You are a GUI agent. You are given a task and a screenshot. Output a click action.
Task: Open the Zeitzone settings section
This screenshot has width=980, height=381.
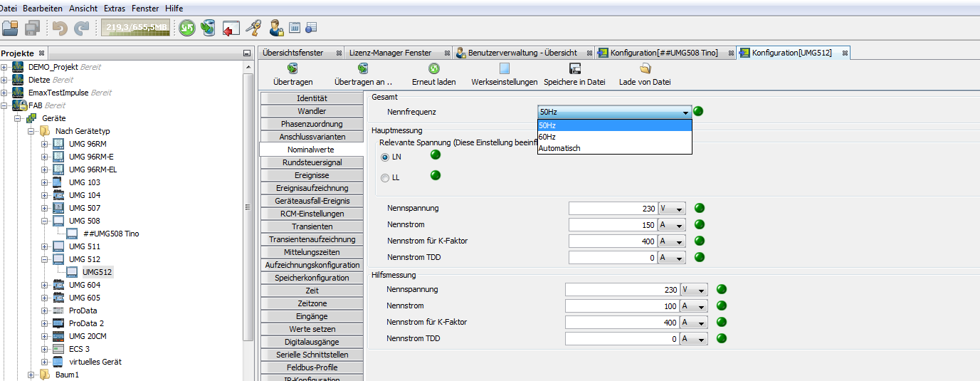click(x=312, y=303)
